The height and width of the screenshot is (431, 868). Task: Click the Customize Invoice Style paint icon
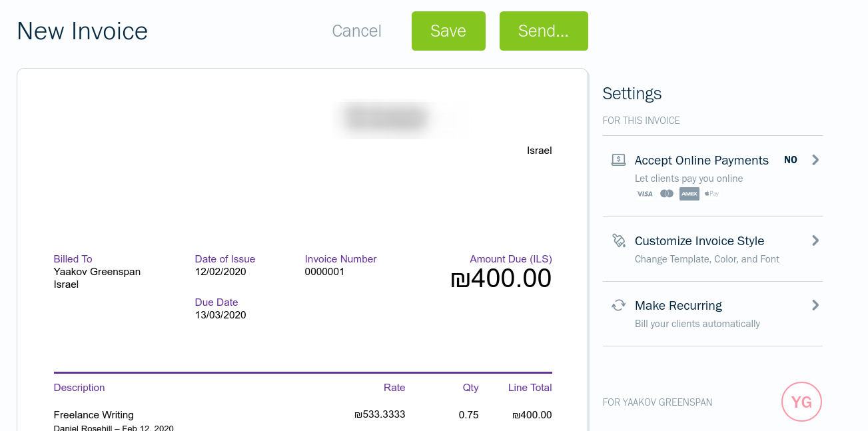tap(618, 240)
